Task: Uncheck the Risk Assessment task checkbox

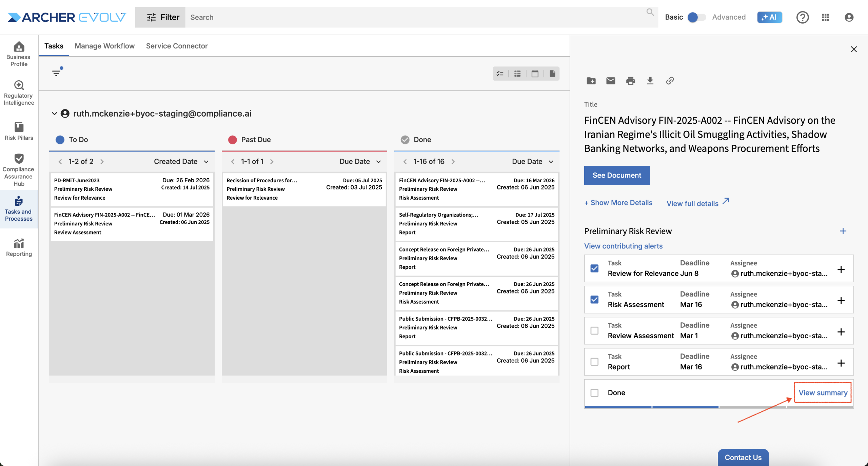Action: 594,300
